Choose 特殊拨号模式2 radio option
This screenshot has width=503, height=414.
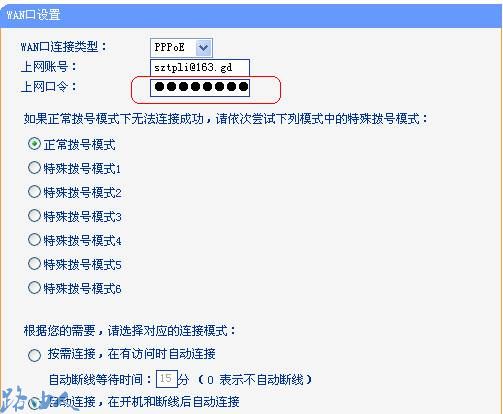click(x=34, y=192)
